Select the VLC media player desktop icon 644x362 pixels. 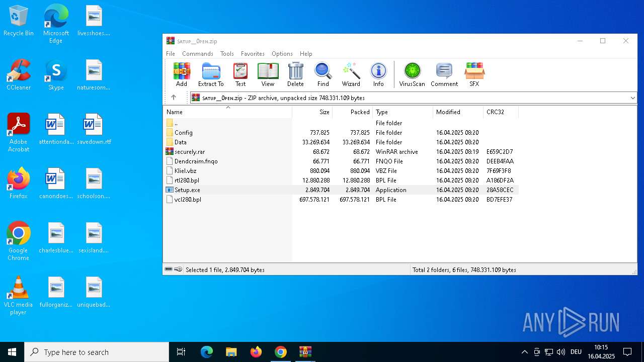19,296
